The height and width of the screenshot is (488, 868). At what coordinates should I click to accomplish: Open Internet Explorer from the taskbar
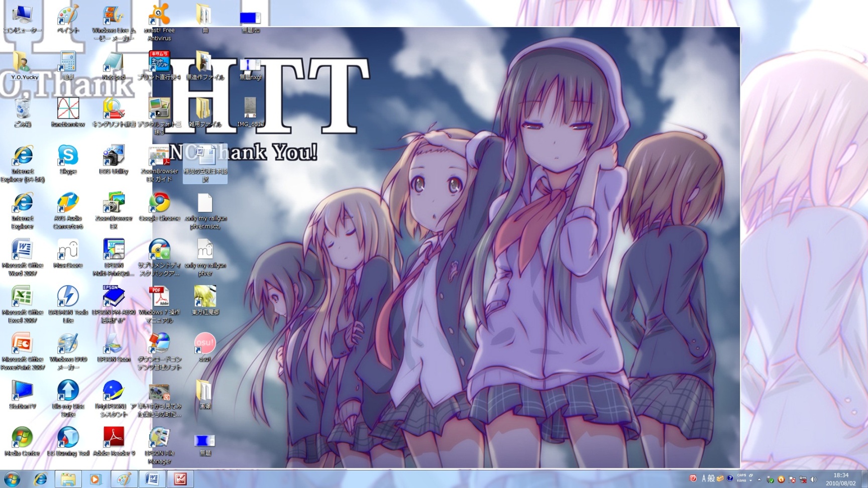41,479
